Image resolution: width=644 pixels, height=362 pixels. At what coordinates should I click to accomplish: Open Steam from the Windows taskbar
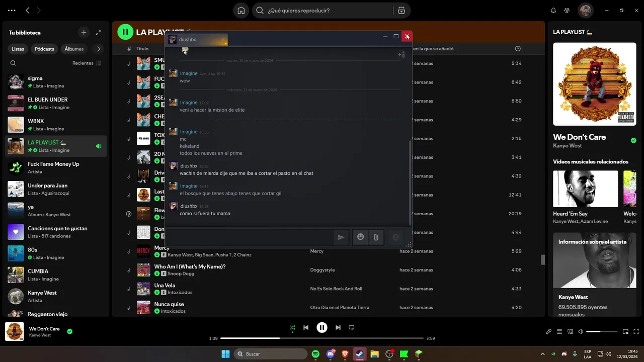360,354
